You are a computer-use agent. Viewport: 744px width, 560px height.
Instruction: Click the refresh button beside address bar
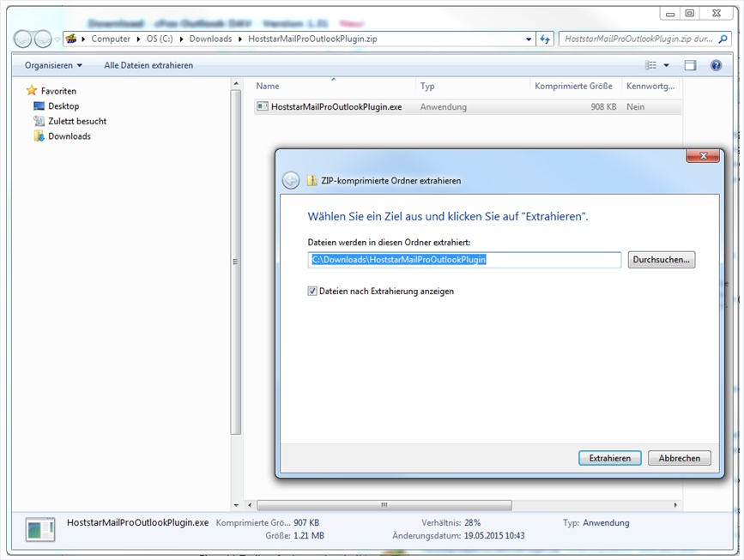click(545, 39)
